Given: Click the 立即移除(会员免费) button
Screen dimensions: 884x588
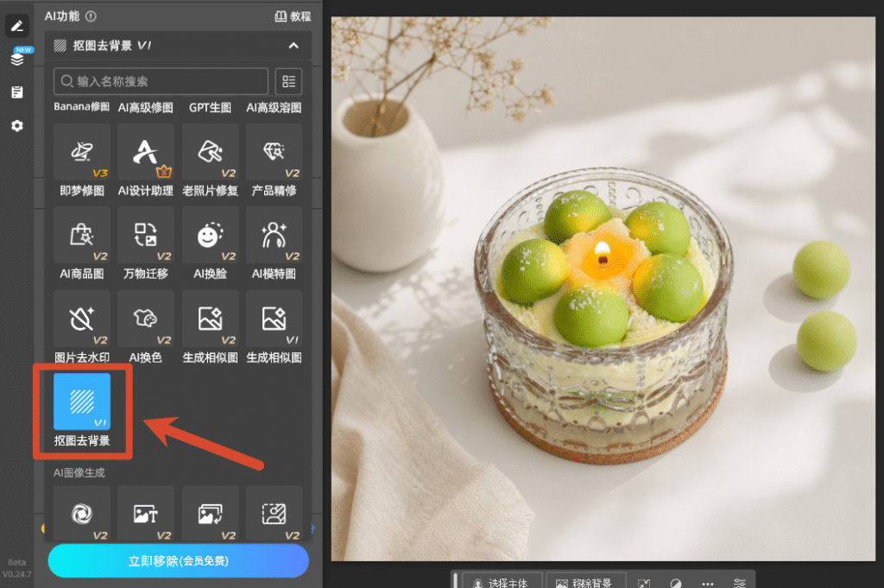Looking at the screenshot, I should (178, 561).
